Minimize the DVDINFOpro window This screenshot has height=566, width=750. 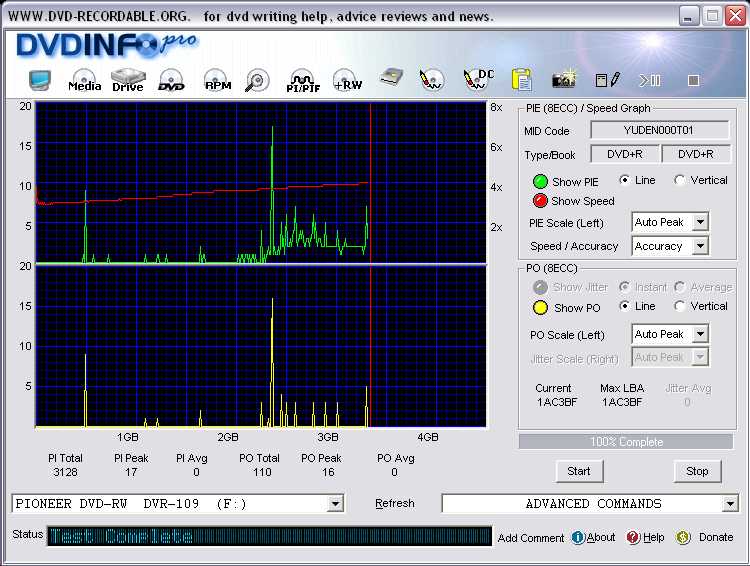point(688,16)
